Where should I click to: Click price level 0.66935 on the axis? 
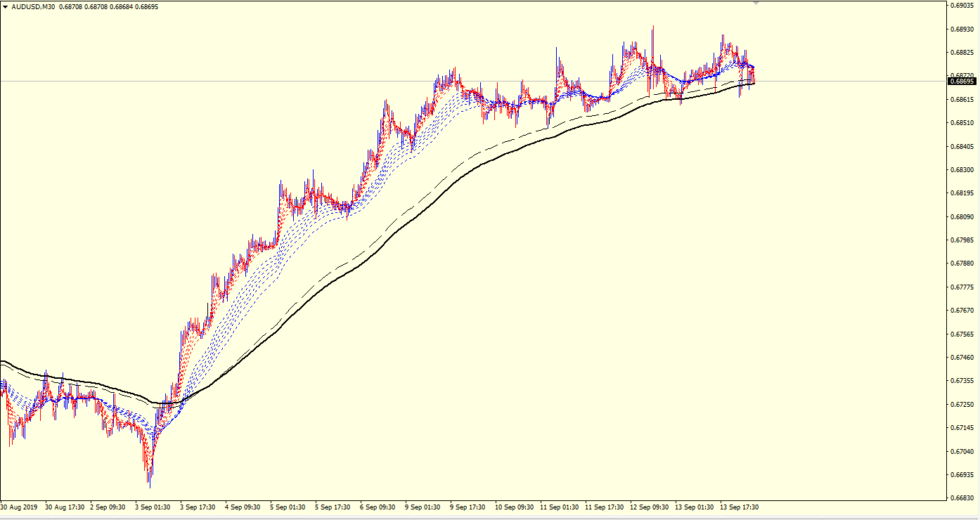tap(962, 475)
